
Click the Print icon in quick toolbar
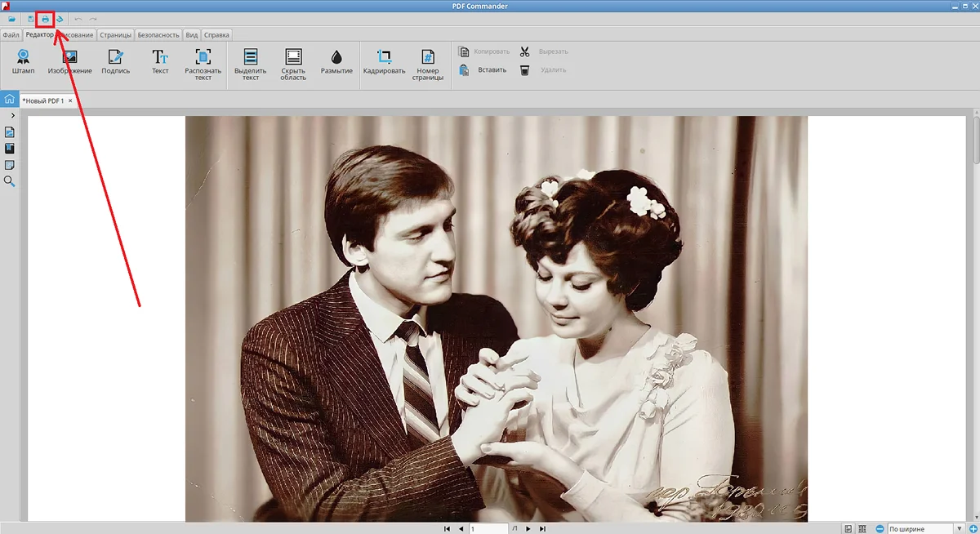[x=45, y=19]
